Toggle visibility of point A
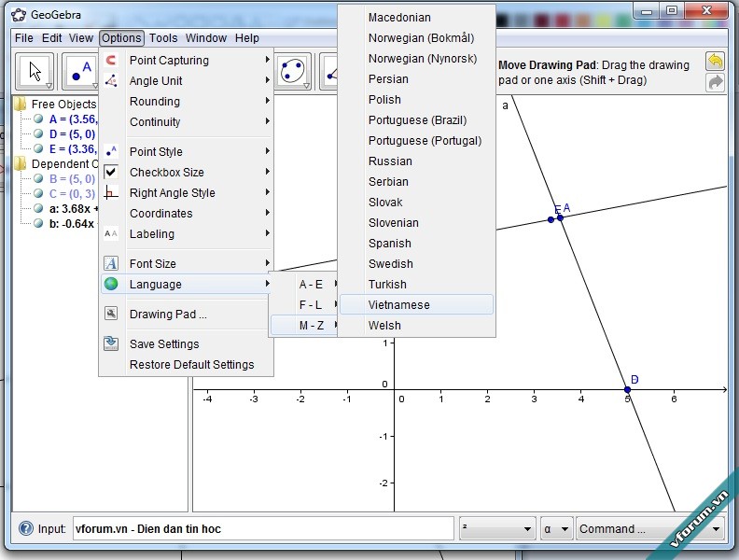 (38, 119)
